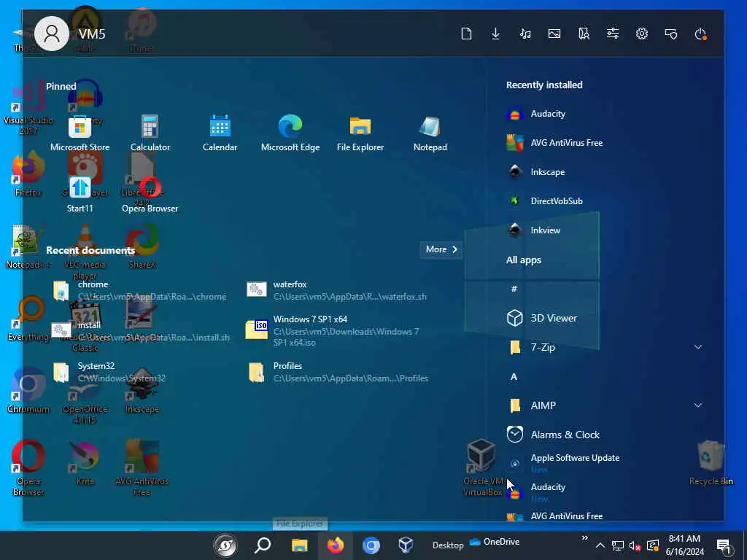Image resolution: width=747 pixels, height=560 pixels.
Task: Launch pinned Opera Browser
Action: coord(150,195)
